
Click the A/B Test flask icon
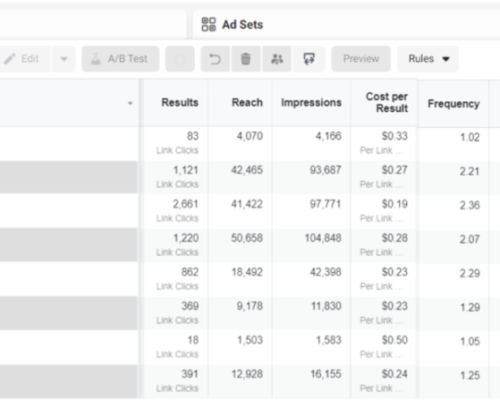(96, 59)
